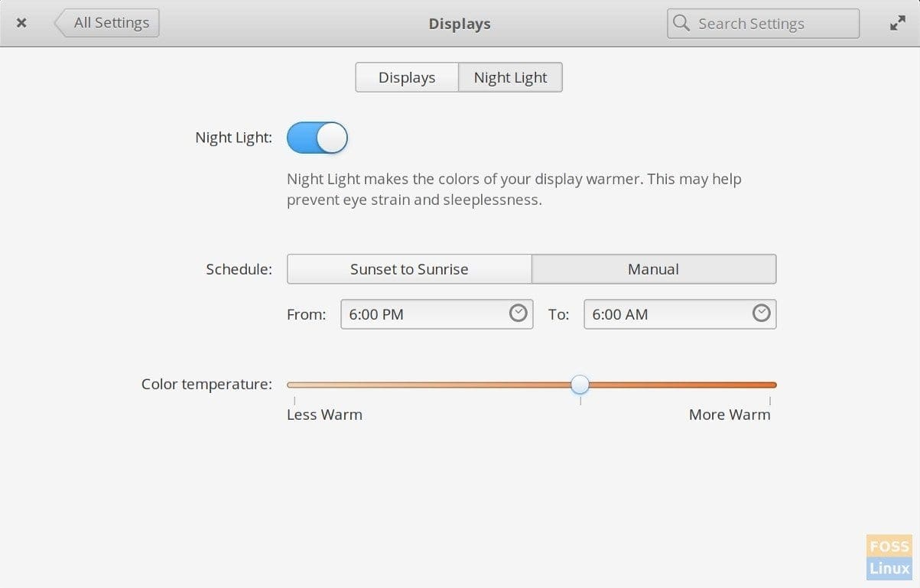Click the Color temperature: label
This screenshot has width=920, height=588.
pos(206,384)
